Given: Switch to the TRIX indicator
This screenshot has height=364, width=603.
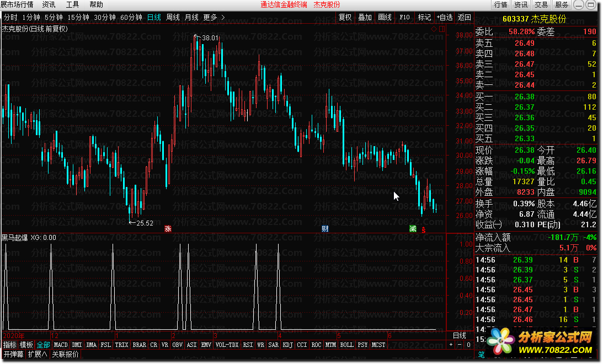Looking at the screenshot, I should [121, 345].
